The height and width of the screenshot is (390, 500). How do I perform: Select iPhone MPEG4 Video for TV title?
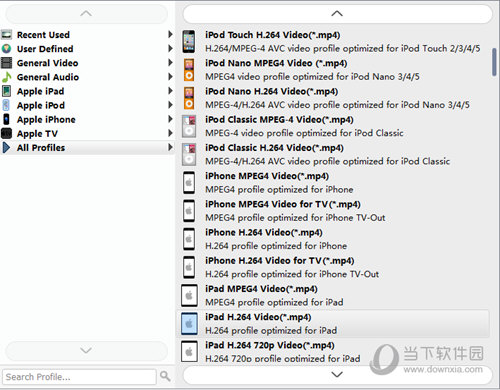[x=283, y=204]
